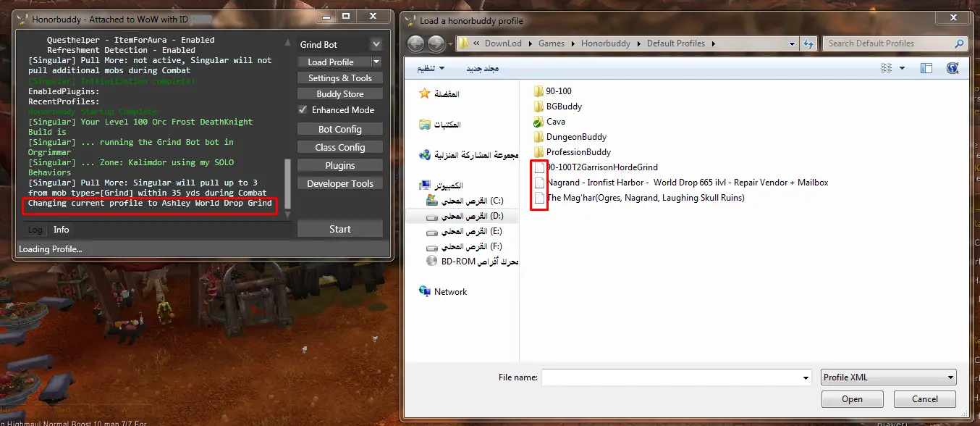Image resolution: width=980 pixels, height=426 pixels.
Task: Click the Network icon in sidebar
Action: pyautogui.click(x=425, y=291)
